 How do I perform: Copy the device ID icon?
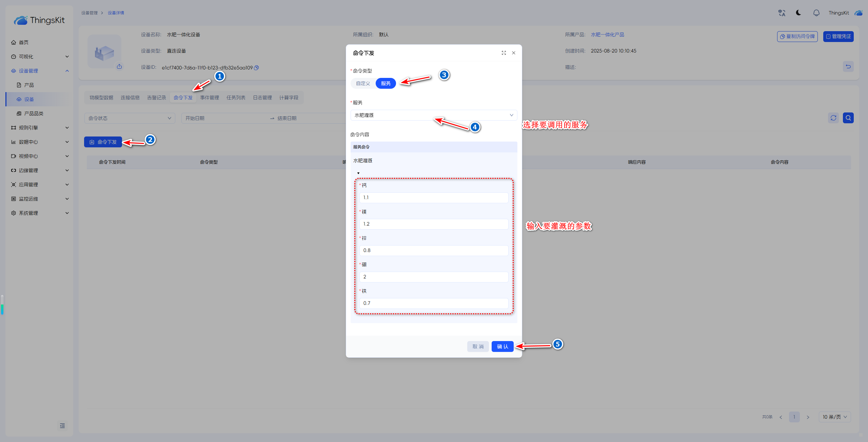(257, 68)
